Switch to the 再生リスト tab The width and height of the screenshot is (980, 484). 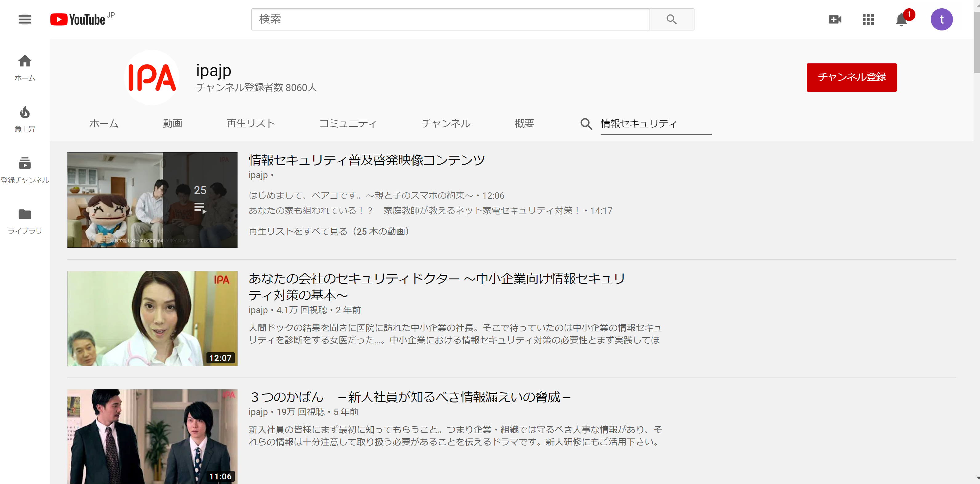click(251, 124)
